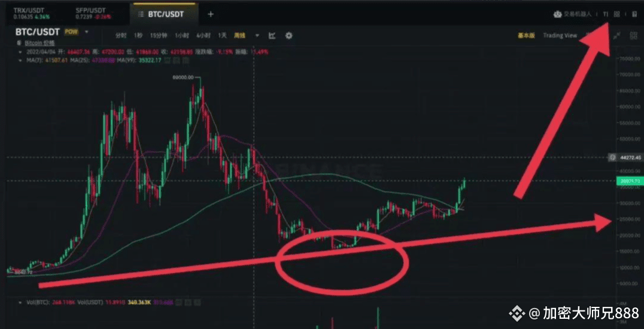Switch to the TRX/USDT tab
Image resolution: width=644 pixels, height=329 pixels.
point(29,13)
